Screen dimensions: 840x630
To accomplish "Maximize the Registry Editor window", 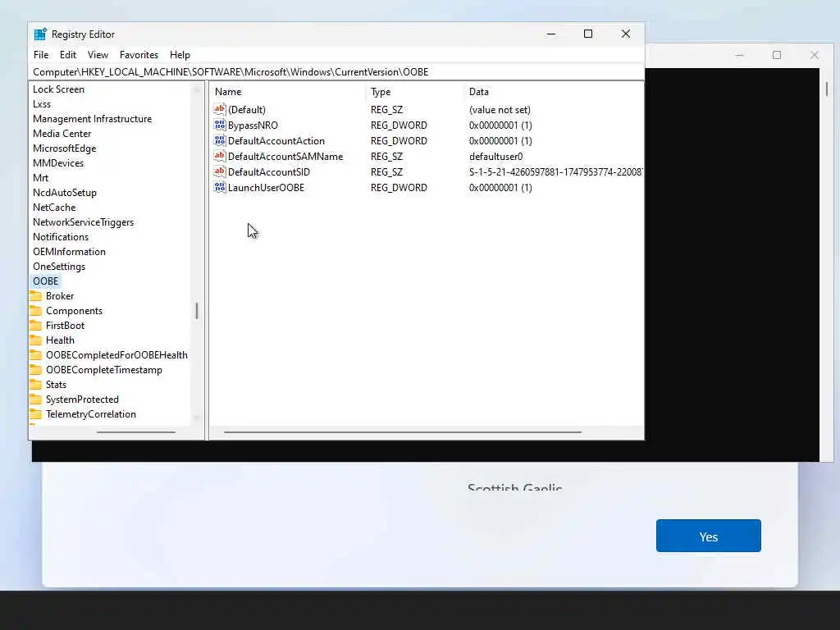I will point(587,34).
